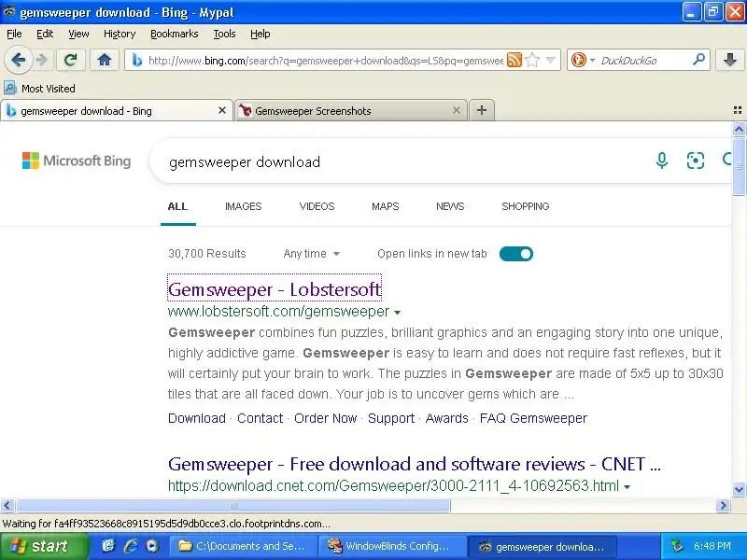Expand the Any time filter dropdown

pos(312,254)
